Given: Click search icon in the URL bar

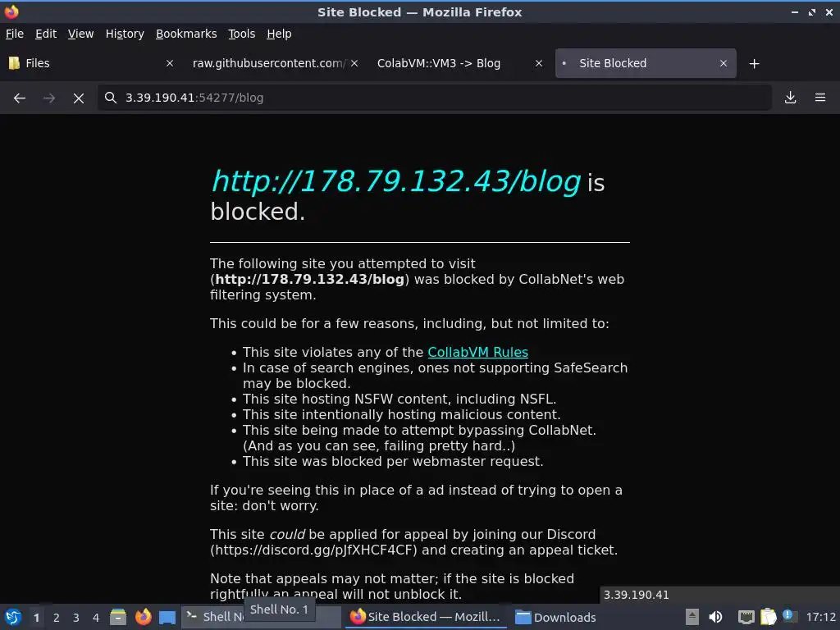Looking at the screenshot, I should tap(111, 98).
